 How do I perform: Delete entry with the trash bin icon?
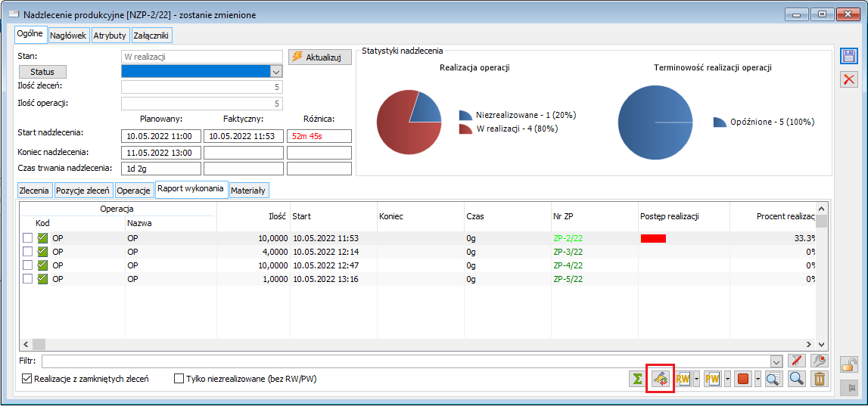click(820, 379)
